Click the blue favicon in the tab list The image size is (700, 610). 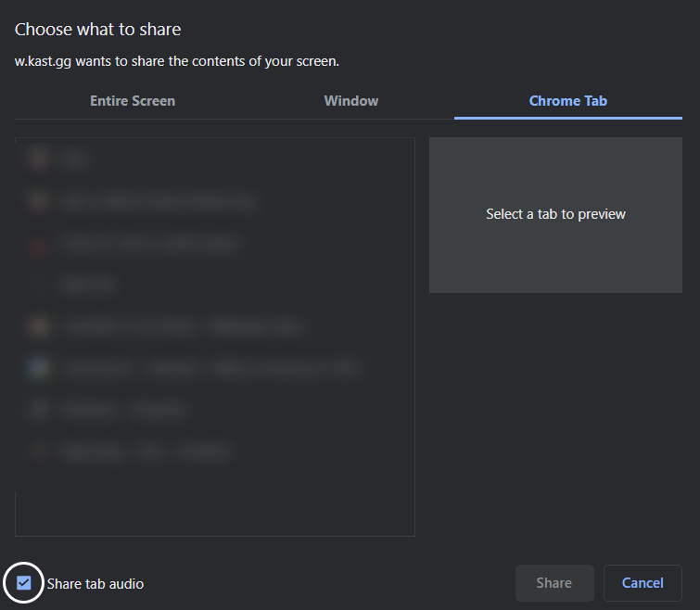[x=38, y=368]
